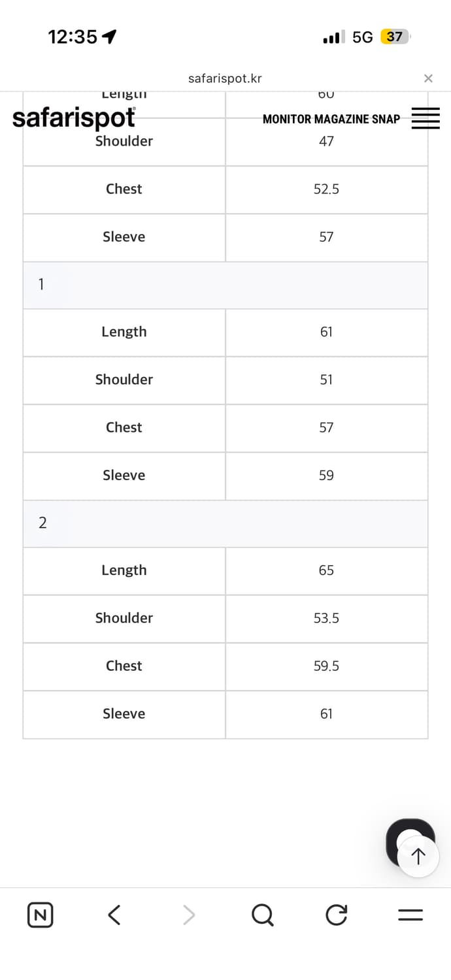Tap the safarispot logo

coord(74,118)
